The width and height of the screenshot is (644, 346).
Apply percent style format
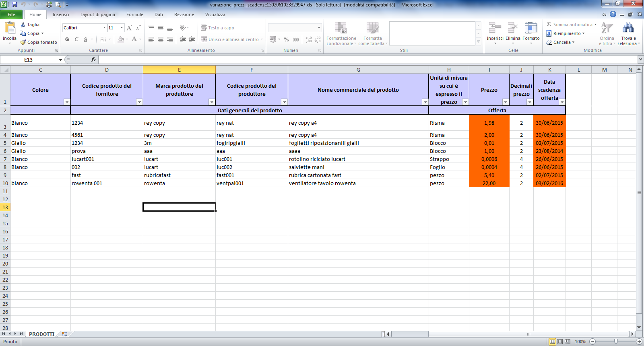286,39
